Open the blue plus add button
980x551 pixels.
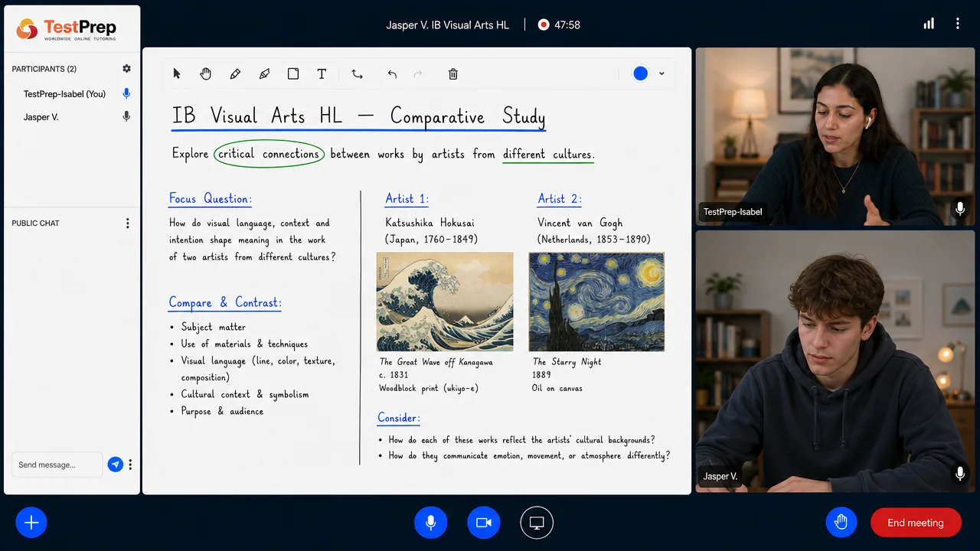[31, 523]
